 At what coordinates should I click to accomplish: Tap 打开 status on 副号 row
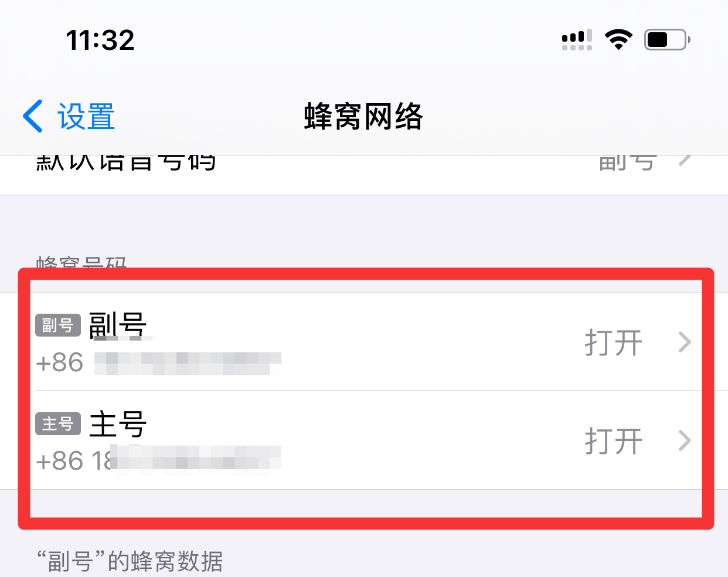click(x=614, y=342)
